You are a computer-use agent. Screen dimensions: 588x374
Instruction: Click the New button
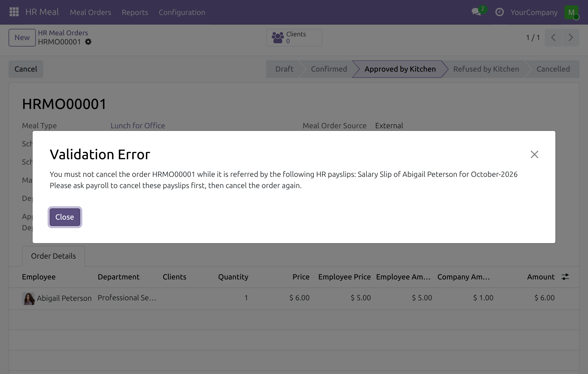coord(22,38)
